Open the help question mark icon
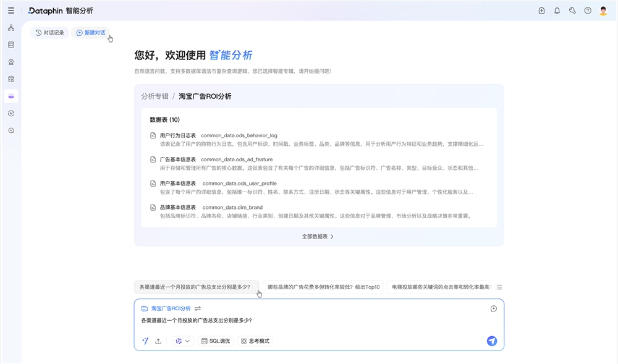The height and width of the screenshot is (364, 618). (x=588, y=11)
